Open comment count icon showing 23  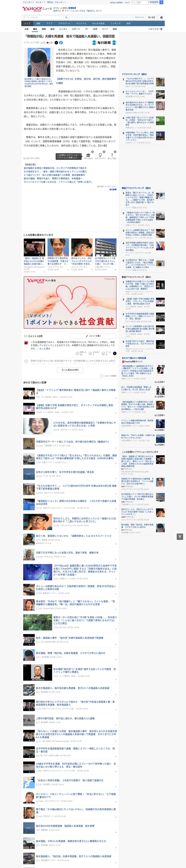coord(43,43)
